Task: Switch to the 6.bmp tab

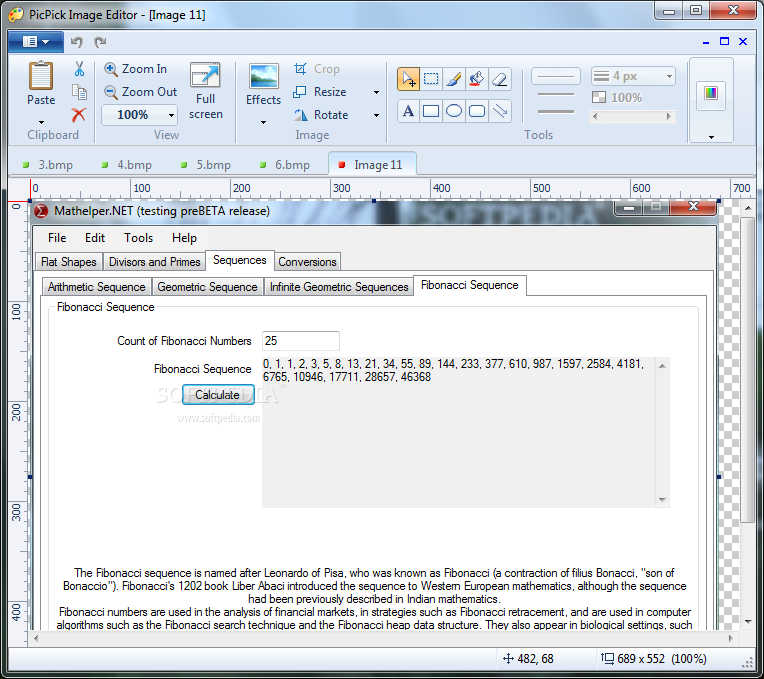Action: point(285,165)
